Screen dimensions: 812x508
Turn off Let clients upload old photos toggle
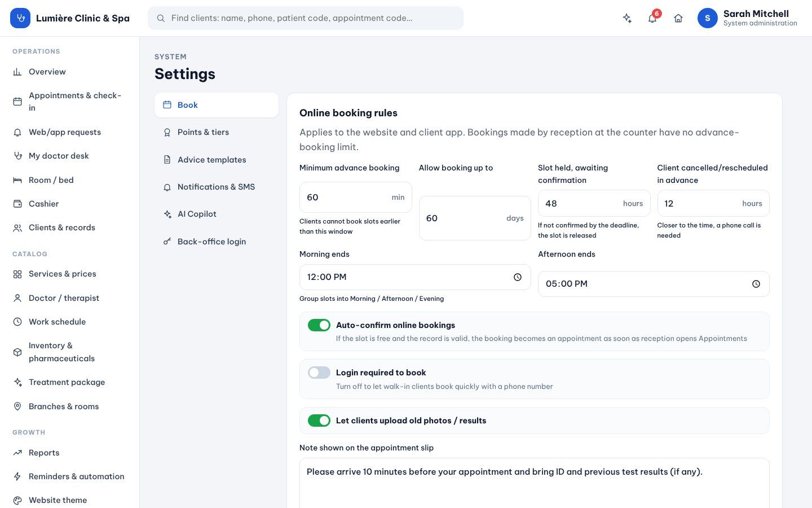[x=319, y=421]
